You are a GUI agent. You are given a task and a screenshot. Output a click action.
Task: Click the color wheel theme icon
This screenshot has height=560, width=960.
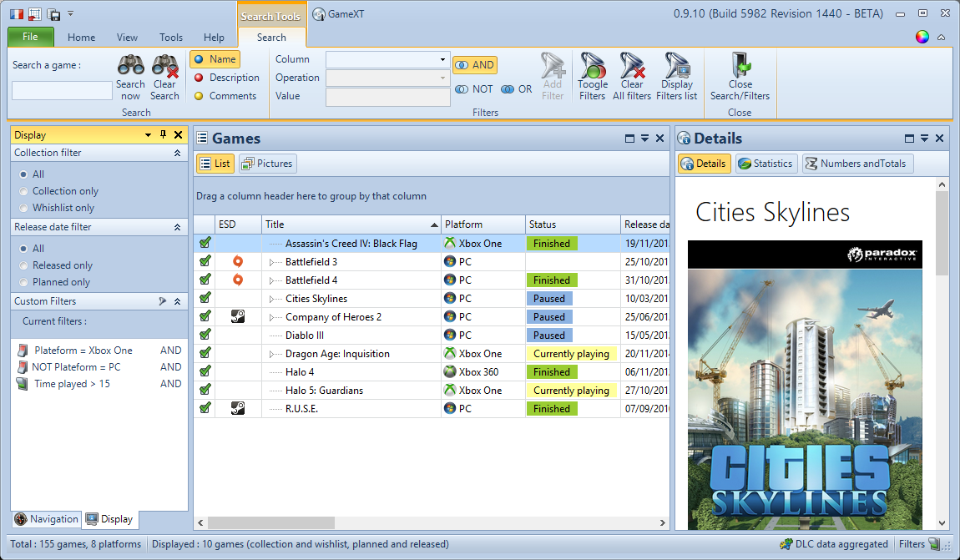(922, 37)
